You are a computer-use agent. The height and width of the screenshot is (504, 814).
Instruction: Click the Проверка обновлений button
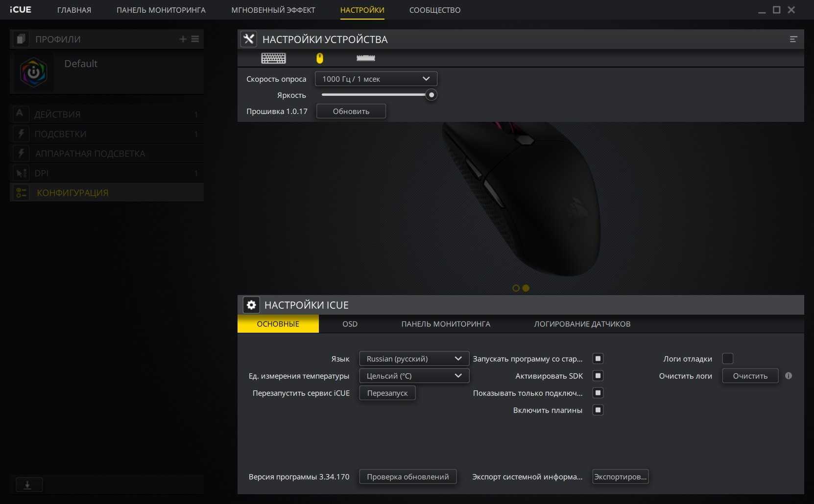click(x=408, y=477)
